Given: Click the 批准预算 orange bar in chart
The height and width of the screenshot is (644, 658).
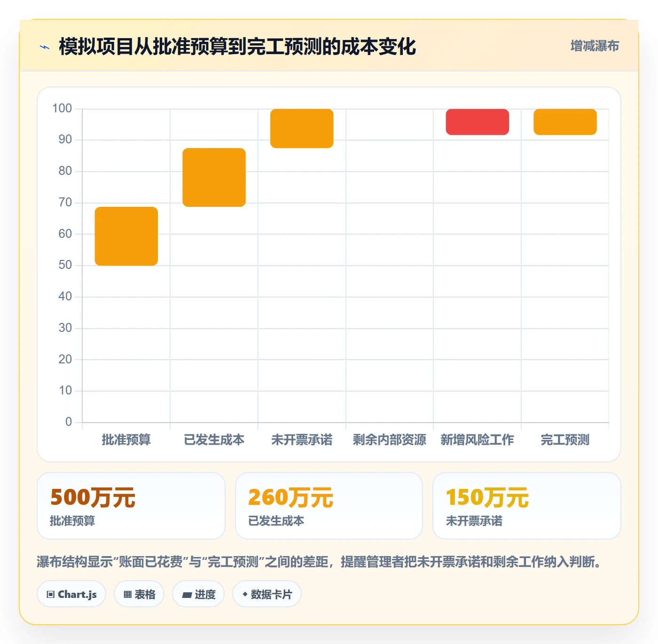Looking at the screenshot, I should [x=126, y=236].
